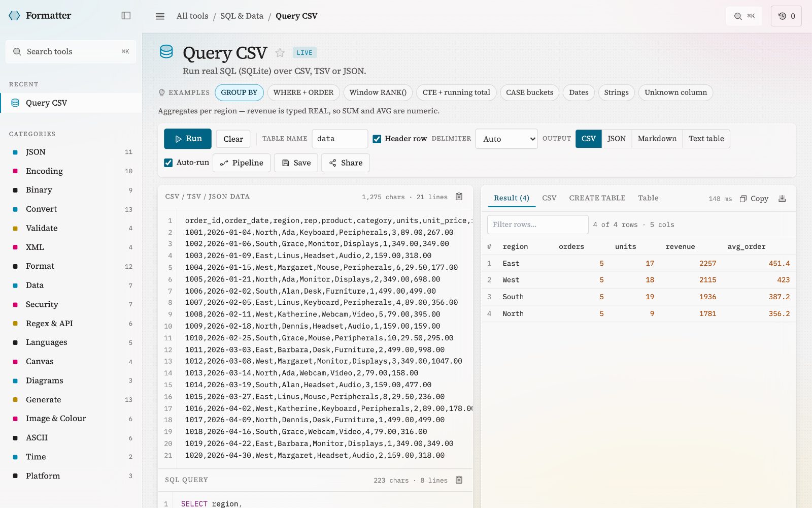Run the SQL query

[188, 139]
